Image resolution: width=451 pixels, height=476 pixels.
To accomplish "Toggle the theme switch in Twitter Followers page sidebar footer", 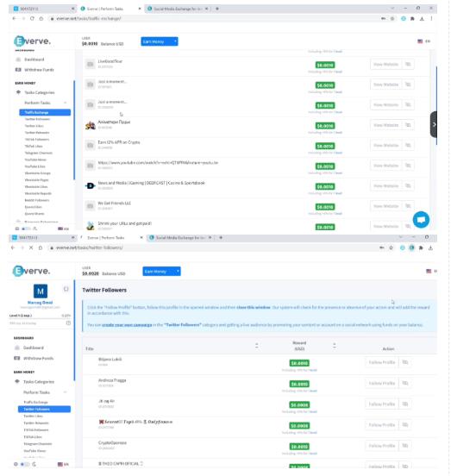I will tap(25, 464).
